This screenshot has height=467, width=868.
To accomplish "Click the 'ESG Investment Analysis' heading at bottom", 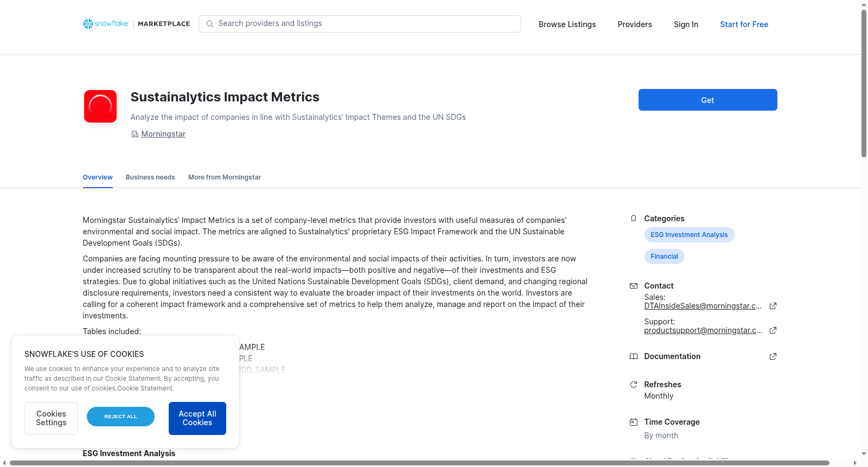I will (129, 453).
